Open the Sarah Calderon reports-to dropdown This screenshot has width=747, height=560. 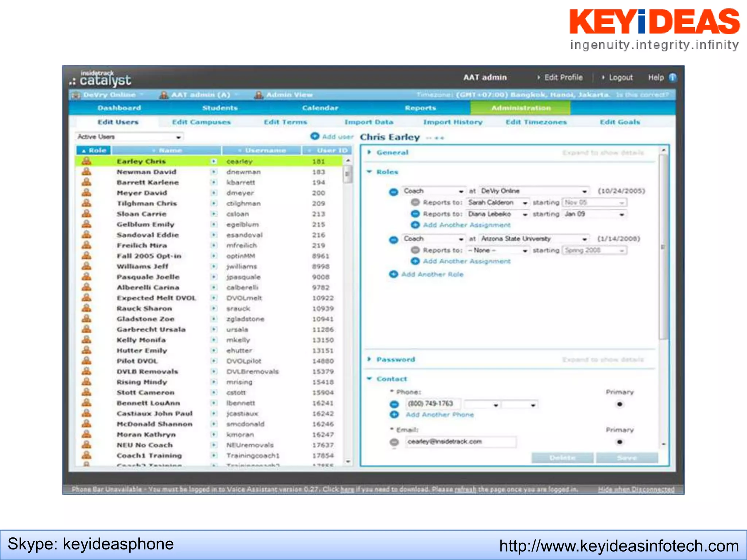498,202
